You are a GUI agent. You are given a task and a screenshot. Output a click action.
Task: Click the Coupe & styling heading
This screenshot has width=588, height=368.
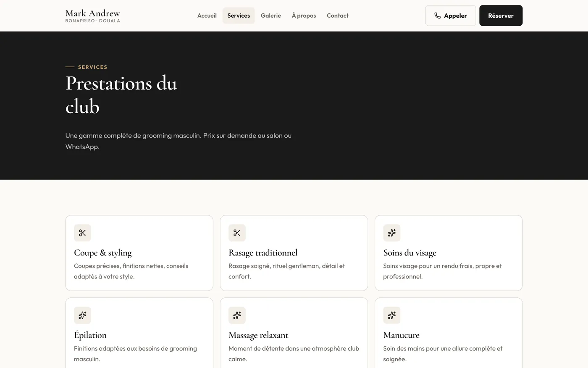point(103,253)
